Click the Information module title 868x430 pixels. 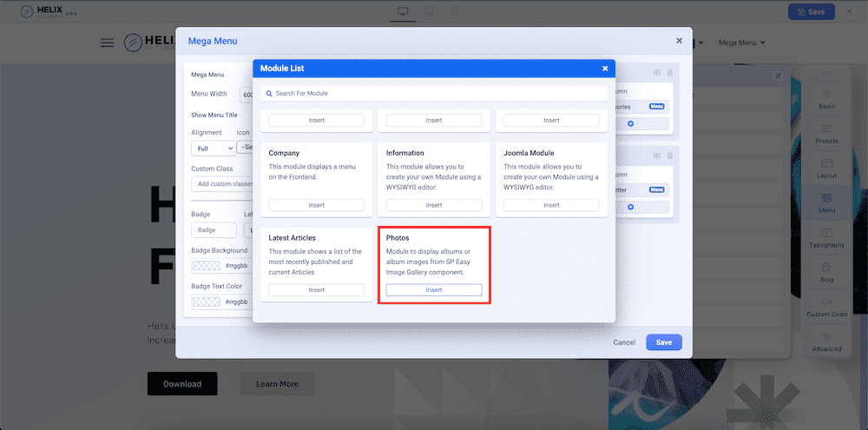click(405, 153)
